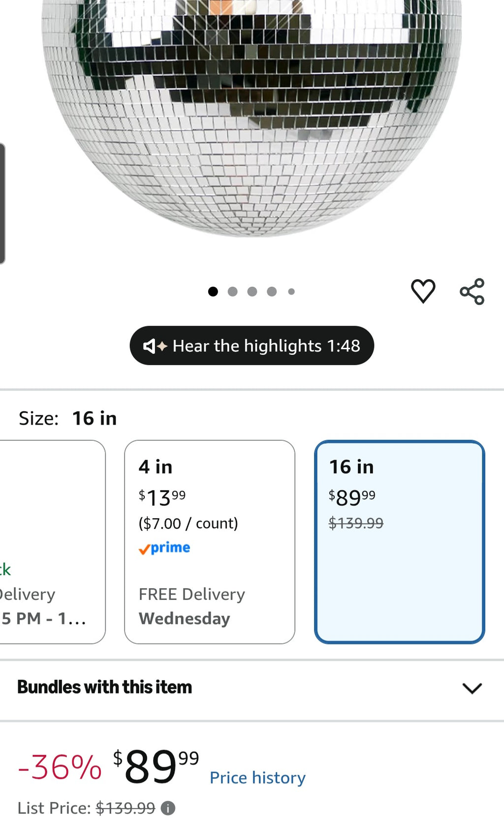Click the first carousel dot indicator

214,291
